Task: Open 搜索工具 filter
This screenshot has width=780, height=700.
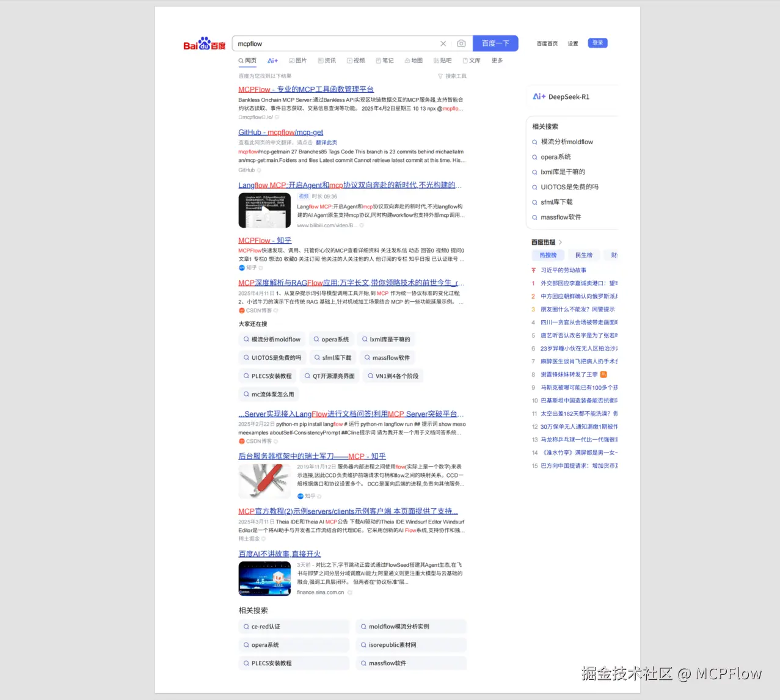Action: pos(452,76)
